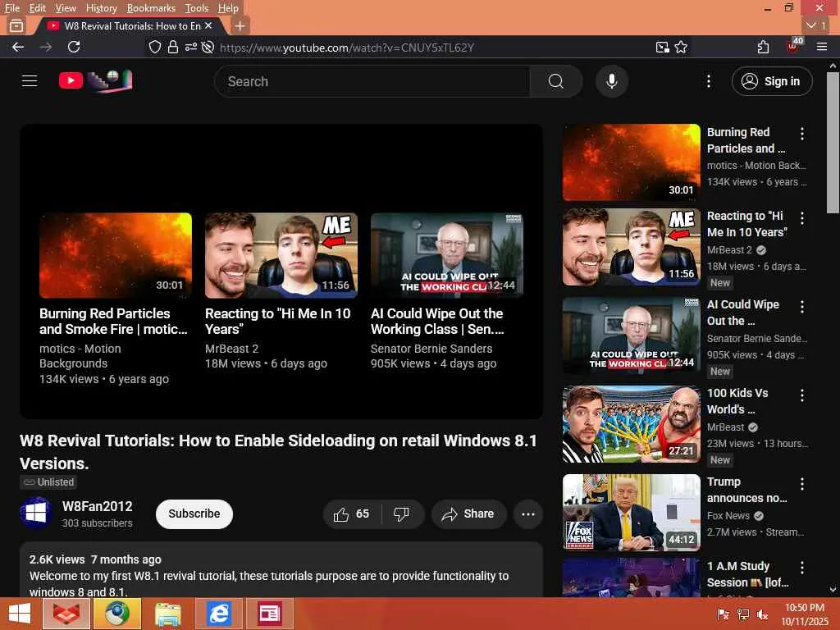This screenshot has width=840, height=630.
Task: Open end-screen AI Could Wipe Out thumbnail
Action: point(447,255)
